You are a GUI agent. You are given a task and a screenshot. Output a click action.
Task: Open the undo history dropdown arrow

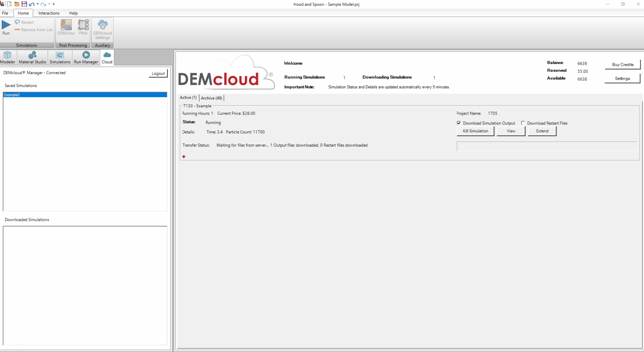(38, 4)
